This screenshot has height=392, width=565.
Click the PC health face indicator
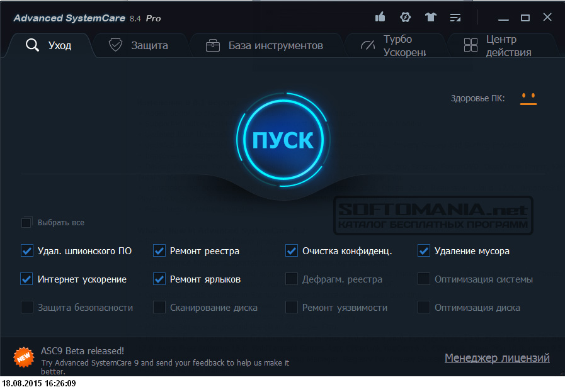(528, 99)
